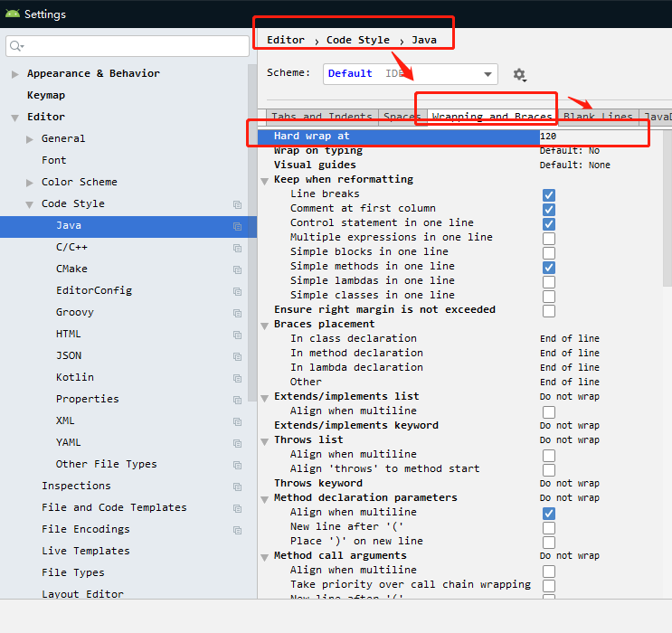The width and height of the screenshot is (672, 633).
Task: Open the JavaDoc tab
Action: tap(656, 117)
